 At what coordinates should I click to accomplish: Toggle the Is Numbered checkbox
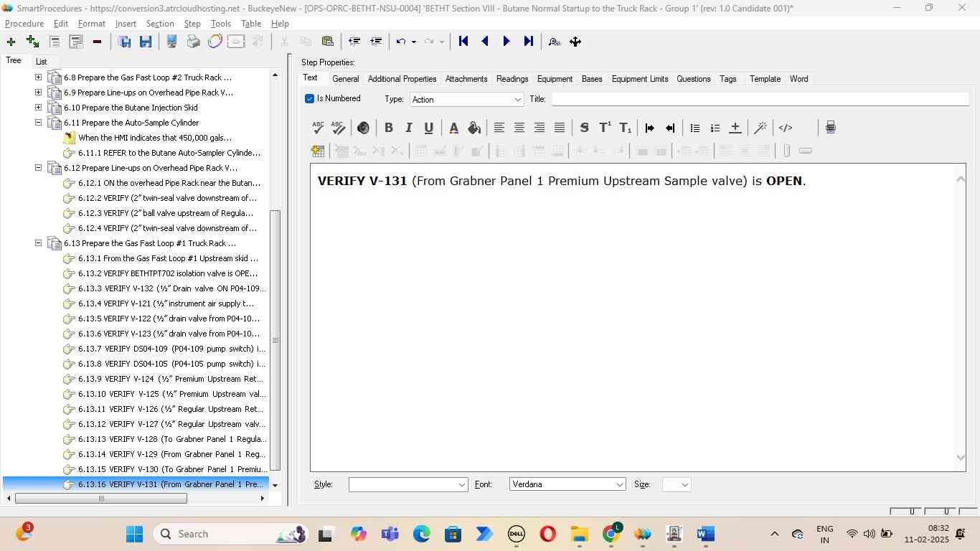[x=310, y=99]
